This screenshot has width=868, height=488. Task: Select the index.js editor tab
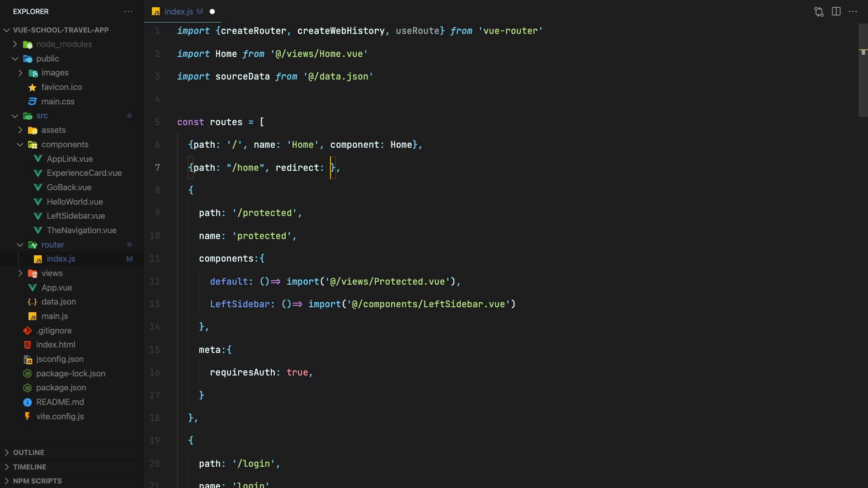178,12
